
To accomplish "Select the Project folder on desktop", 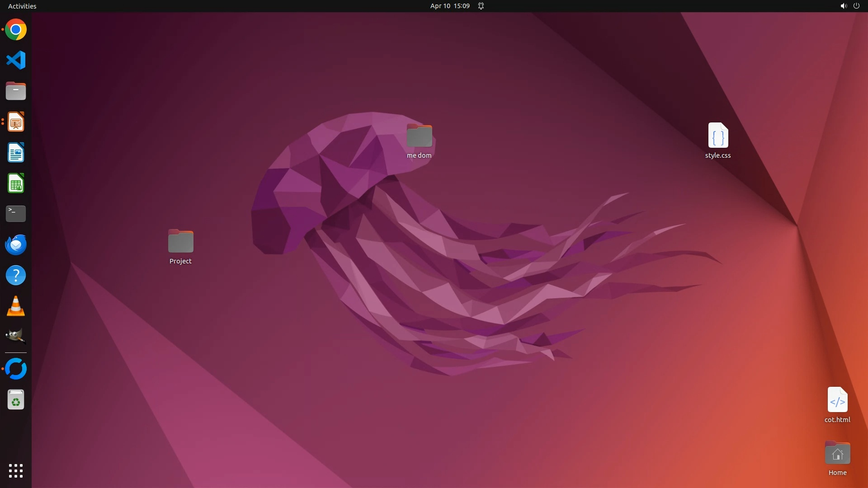I will (180, 242).
